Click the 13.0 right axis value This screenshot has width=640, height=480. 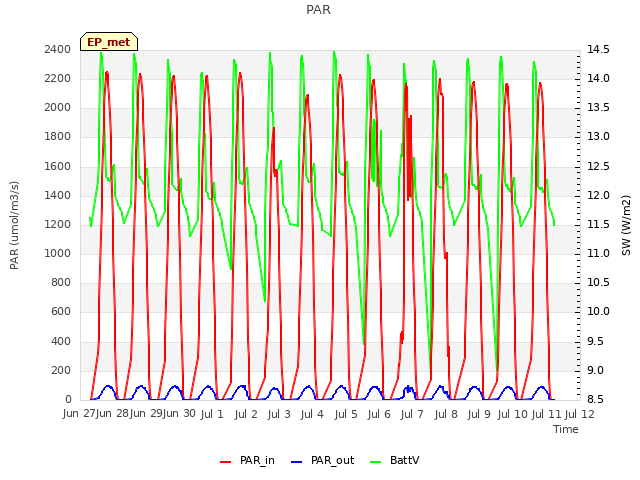(598, 137)
